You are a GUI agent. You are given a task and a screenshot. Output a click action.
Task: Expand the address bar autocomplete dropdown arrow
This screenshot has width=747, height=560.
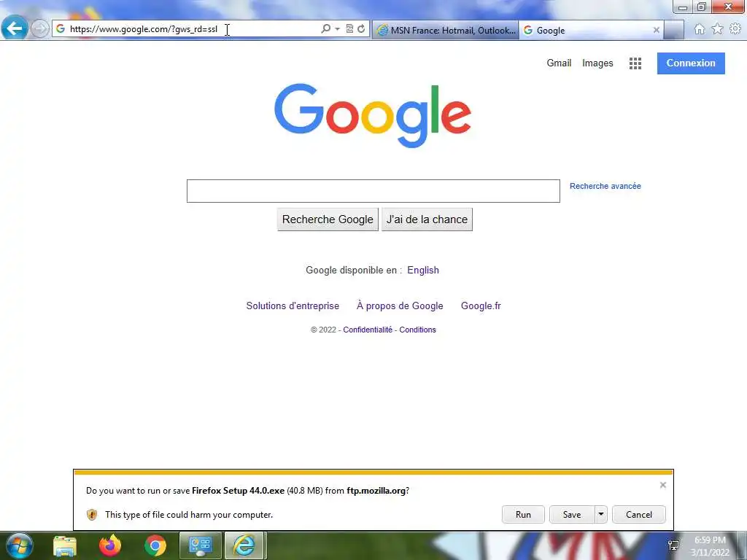click(337, 29)
